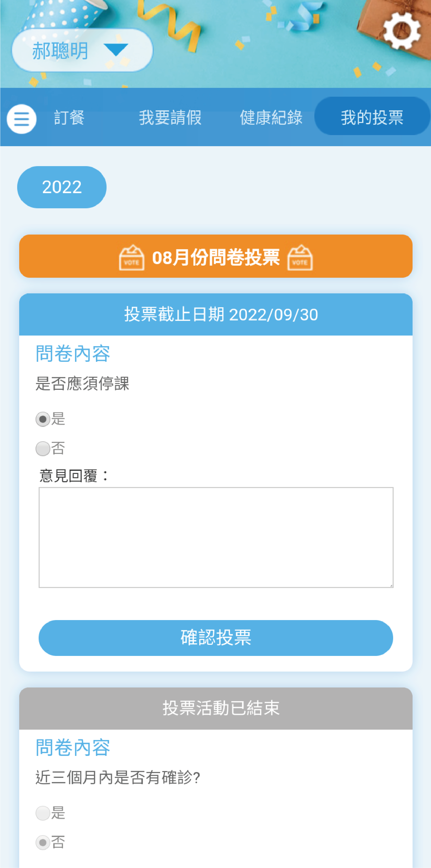Click inside the 意見回覆 text area
This screenshot has width=431, height=868.
(216, 537)
